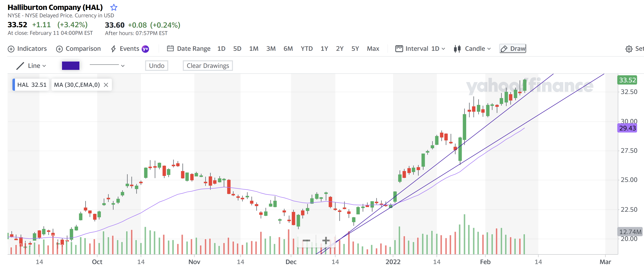Select the 6M range
644x274 pixels.
coord(288,49)
